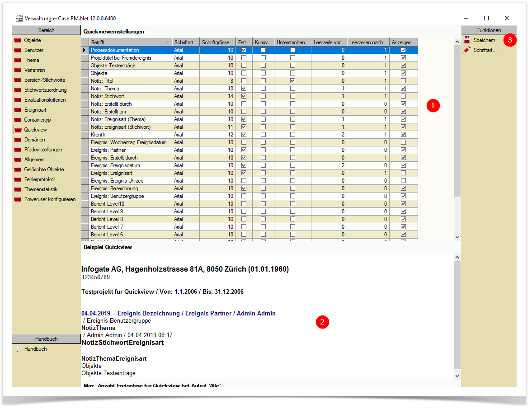532x409 pixels.
Task: Click scroll-up arrow of Beispiel Quickview
Action: [457, 258]
